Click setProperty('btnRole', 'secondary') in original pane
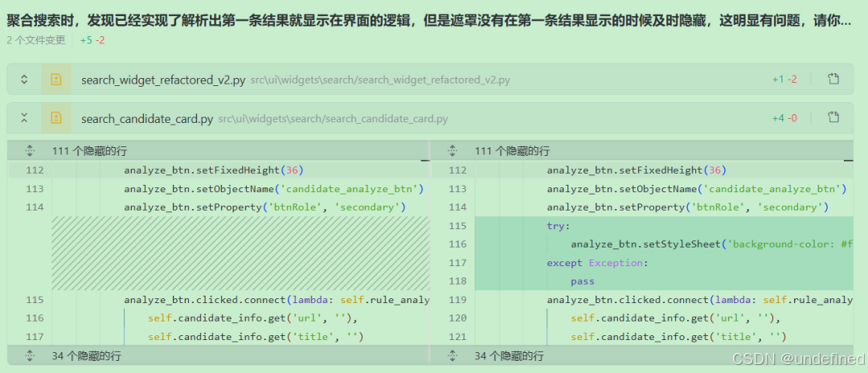Image resolution: width=868 pixels, height=373 pixels. click(x=265, y=207)
